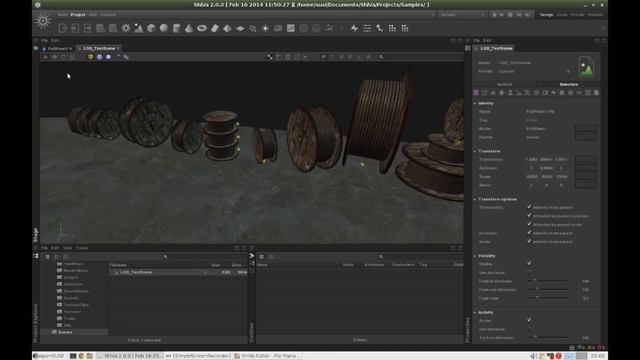Open SimpleScreenRecorder from the taskbar
Screen dimensions: 640x360
coord(198,356)
